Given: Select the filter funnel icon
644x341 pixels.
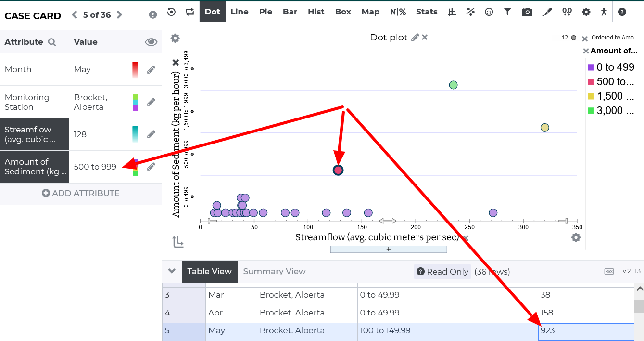Looking at the screenshot, I should click(507, 12).
